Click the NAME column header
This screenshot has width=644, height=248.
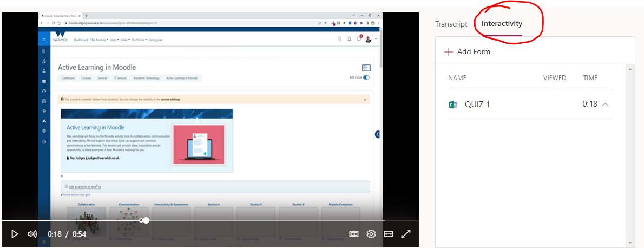457,78
